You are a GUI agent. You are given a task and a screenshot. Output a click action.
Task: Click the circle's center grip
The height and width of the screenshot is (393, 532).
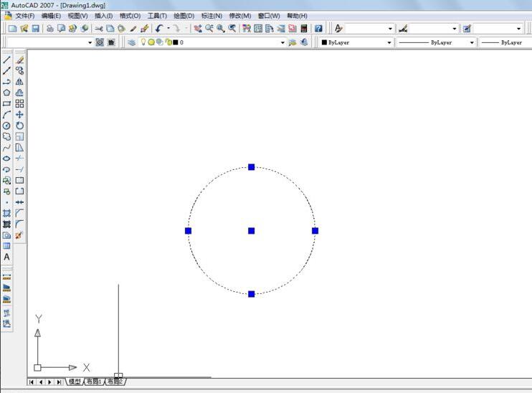pyautogui.click(x=252, y=231)
